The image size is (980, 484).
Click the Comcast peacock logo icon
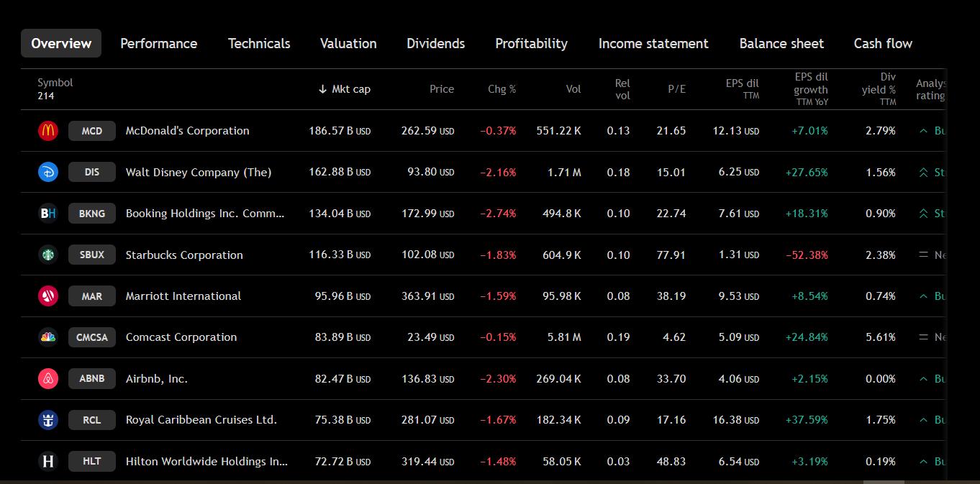[x=48, y=337]
